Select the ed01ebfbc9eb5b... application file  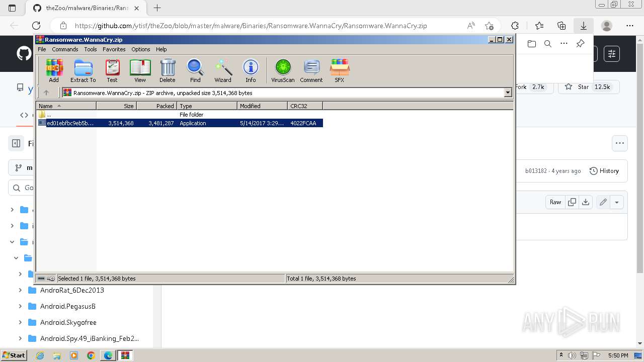tap(180, 123)
